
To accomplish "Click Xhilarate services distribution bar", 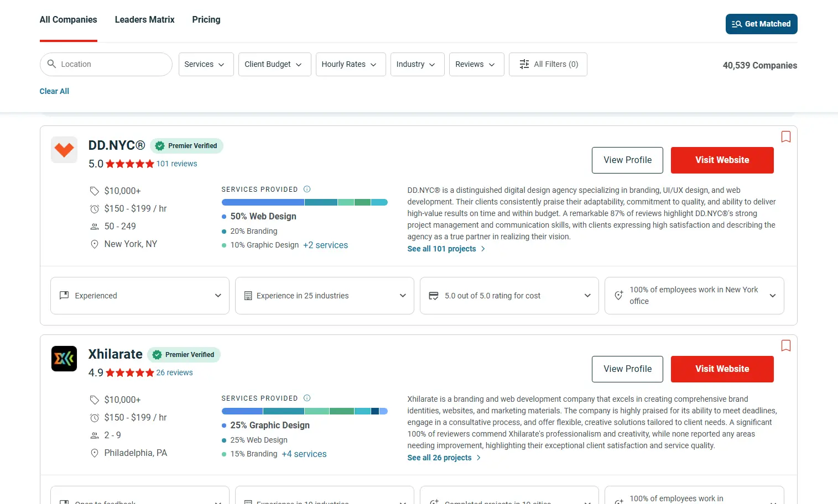I will pyautogui.click(x=305, y=411).
